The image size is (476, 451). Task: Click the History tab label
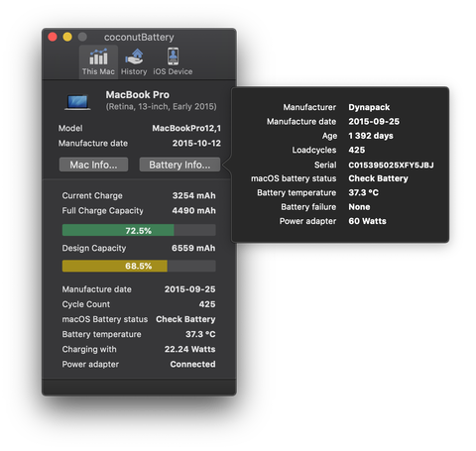[134, 71]
